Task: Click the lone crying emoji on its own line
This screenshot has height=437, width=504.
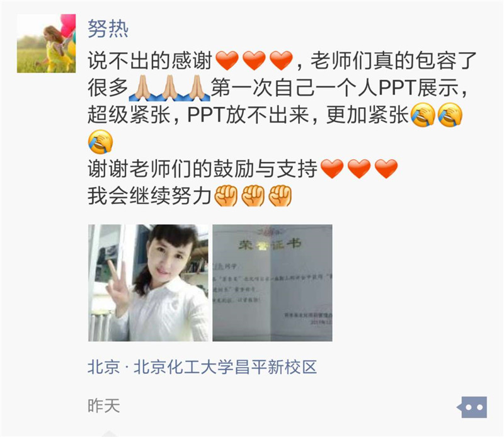Action: (101, 142)
